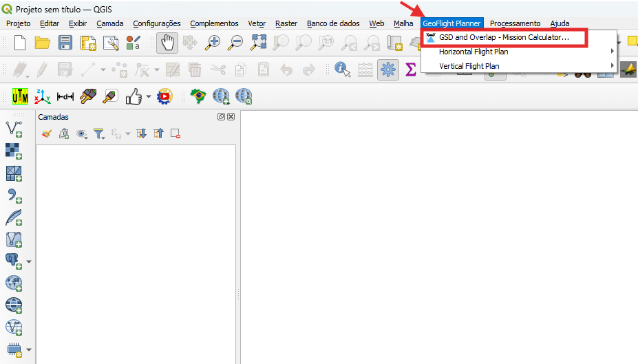This screenshot has width=638, height=364.
Task: Click the double paintbrush style icon
Action: [88, 96]
